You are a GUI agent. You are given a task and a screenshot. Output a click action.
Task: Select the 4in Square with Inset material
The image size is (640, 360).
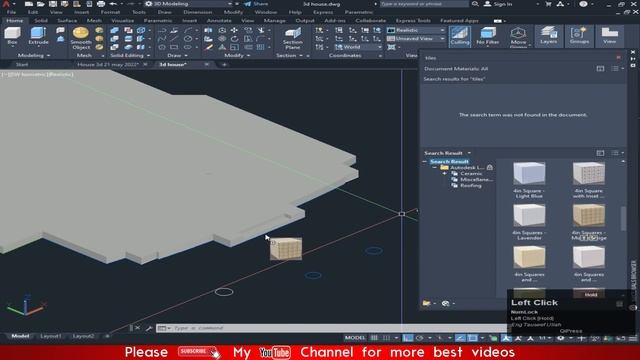pyautogui.click(x=588, y=180)
